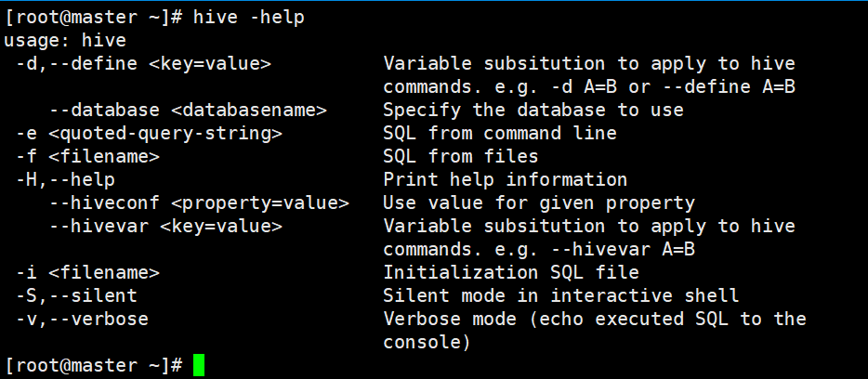
Task: Click the '-i <filename>' option text
Action: click(87, 272)
